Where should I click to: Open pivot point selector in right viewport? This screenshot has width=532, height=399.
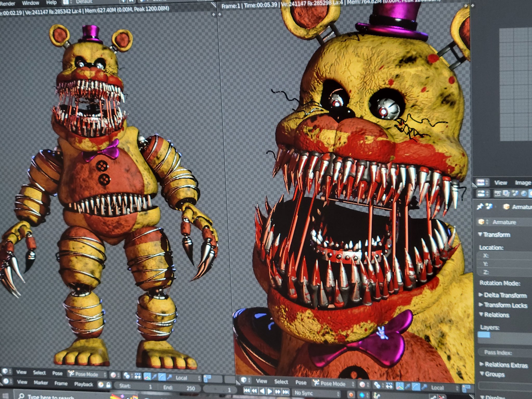click(379, 385)
